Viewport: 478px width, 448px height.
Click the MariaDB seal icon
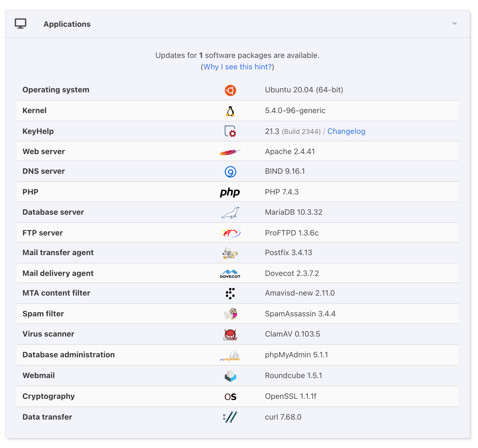pos(230,213)
